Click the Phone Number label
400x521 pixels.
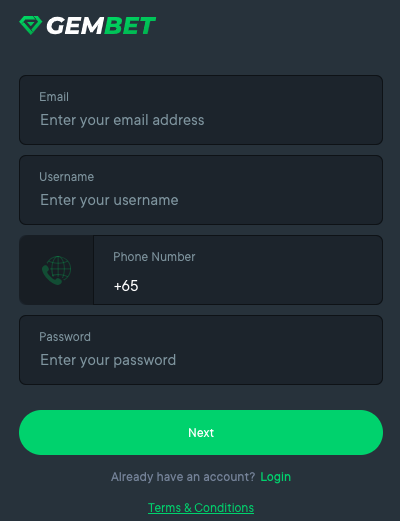click(154, 257)
